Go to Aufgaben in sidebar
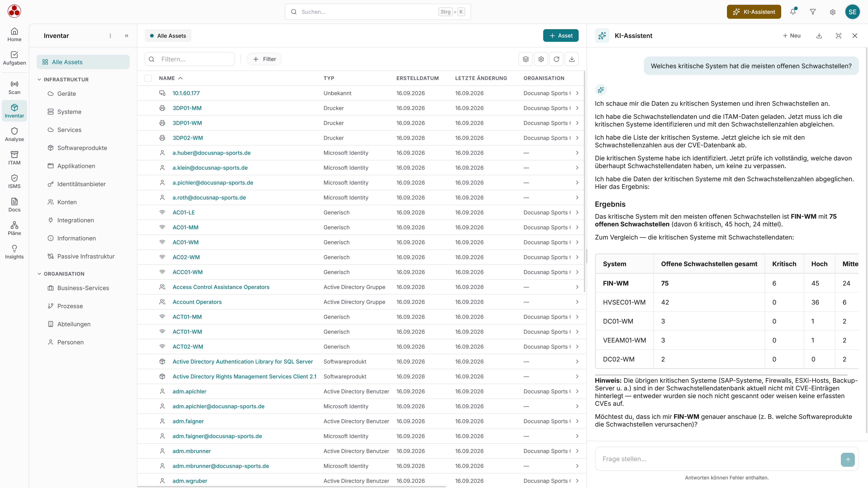This screenshot has width=868, height=488. coord(14,58)
